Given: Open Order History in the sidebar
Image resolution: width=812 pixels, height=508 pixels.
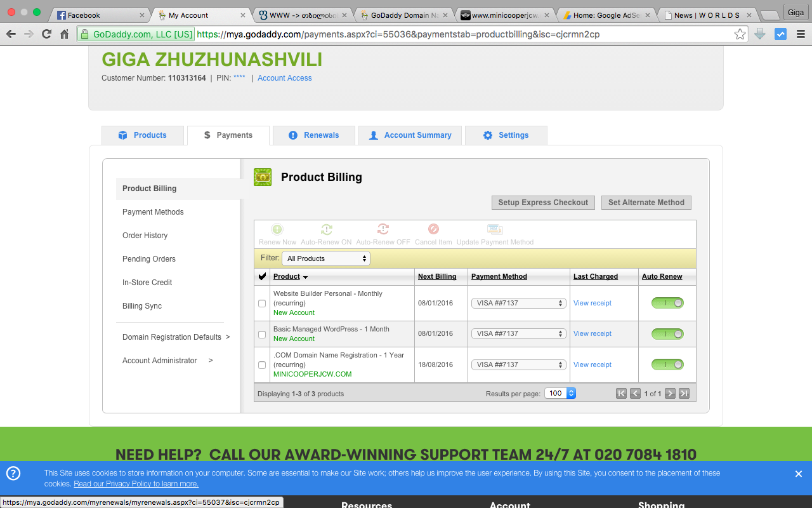Looking at the screenshot, I should click(145, 236).
